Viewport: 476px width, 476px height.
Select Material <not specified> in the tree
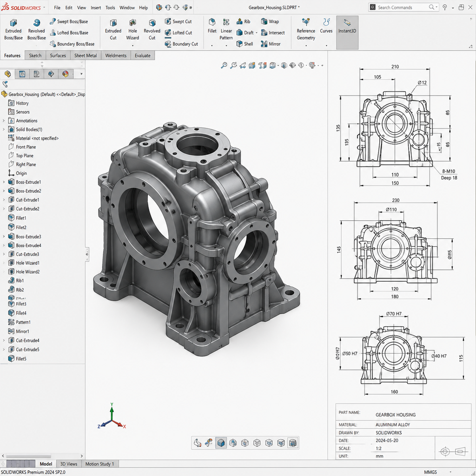tap(33, 138)
